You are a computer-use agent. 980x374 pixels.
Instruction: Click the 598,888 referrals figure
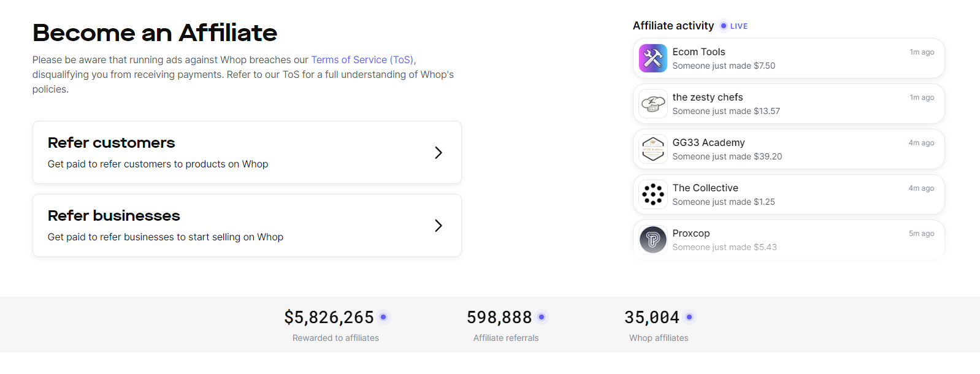[499, 317]
